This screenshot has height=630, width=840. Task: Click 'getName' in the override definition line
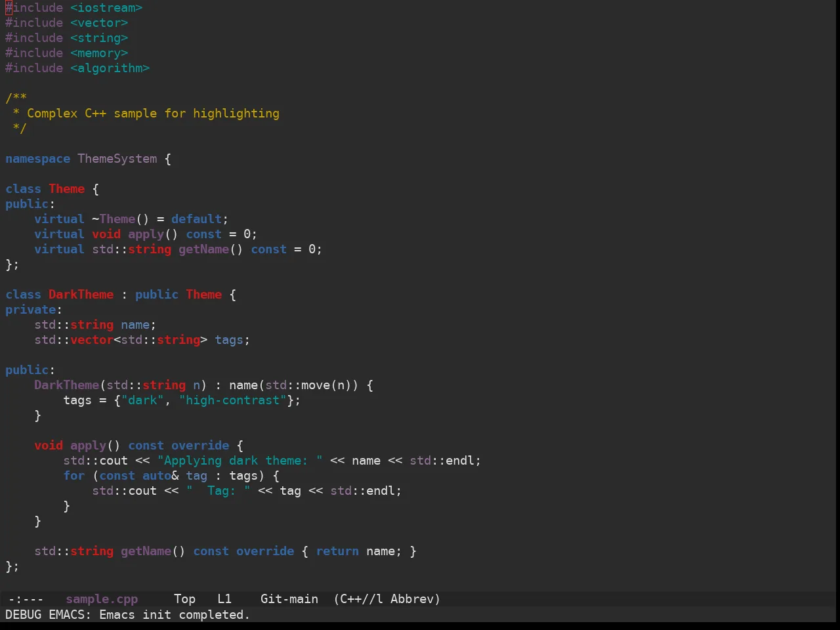point(146,551)
